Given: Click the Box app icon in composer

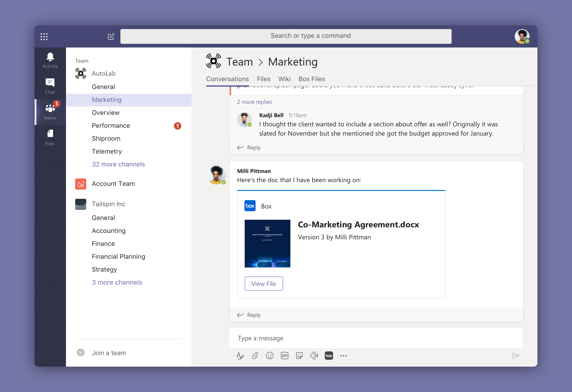Looking at the screenshot, I should tap(329, 356).
